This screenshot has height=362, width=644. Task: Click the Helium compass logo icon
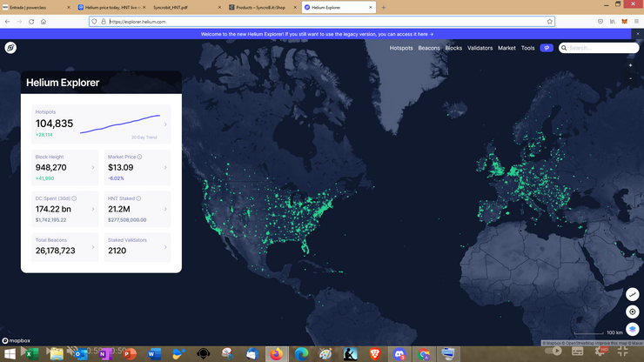[x=10, y=48]
